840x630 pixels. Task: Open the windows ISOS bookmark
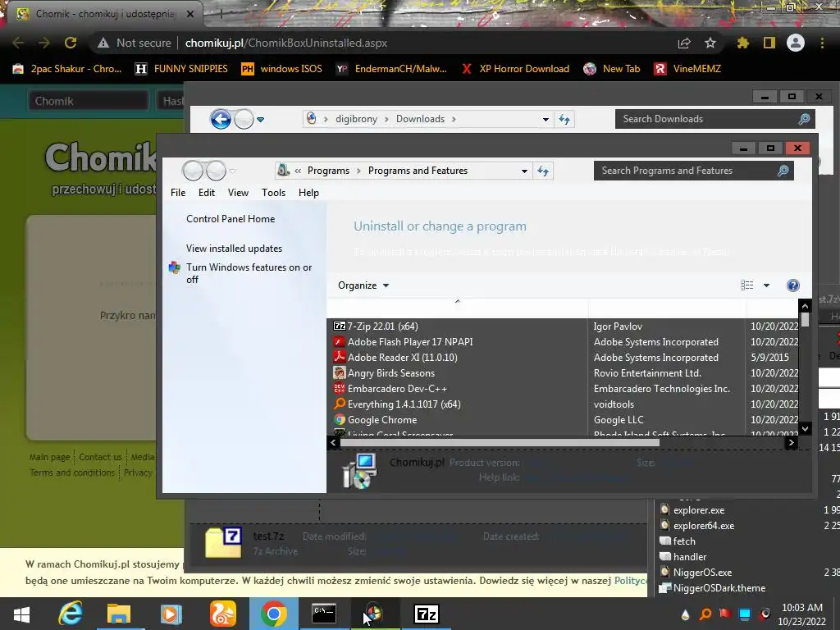(282, 69)
